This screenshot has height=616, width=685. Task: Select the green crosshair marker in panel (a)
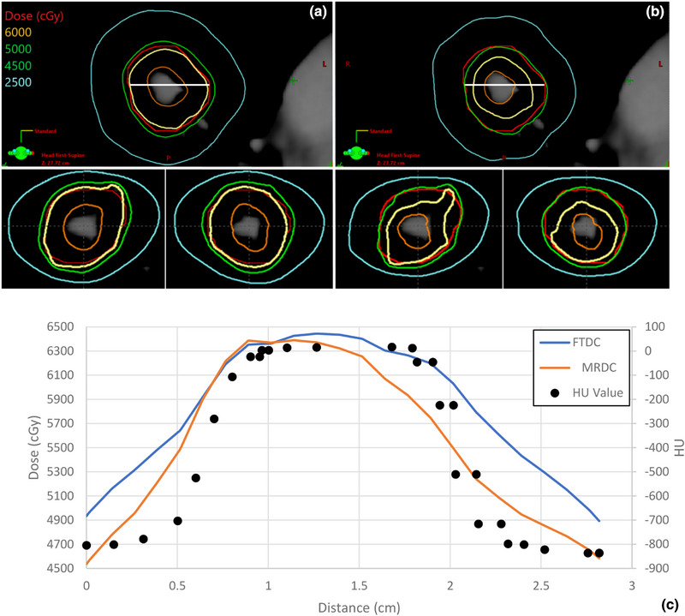click(294, 81)
